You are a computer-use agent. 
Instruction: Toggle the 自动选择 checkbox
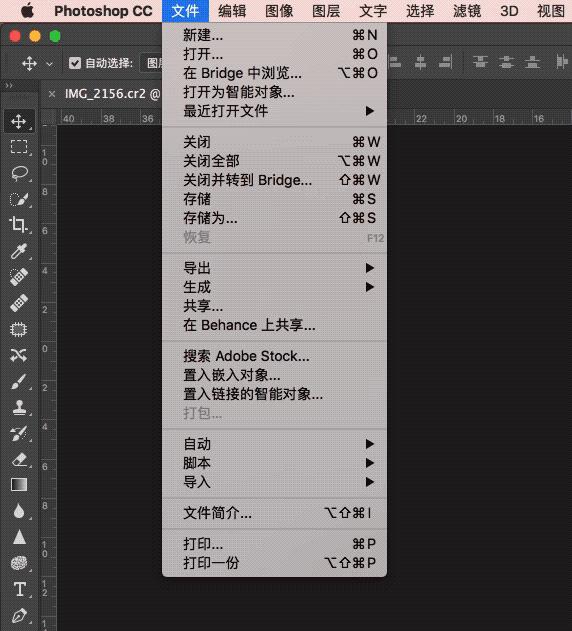point(74,63)
